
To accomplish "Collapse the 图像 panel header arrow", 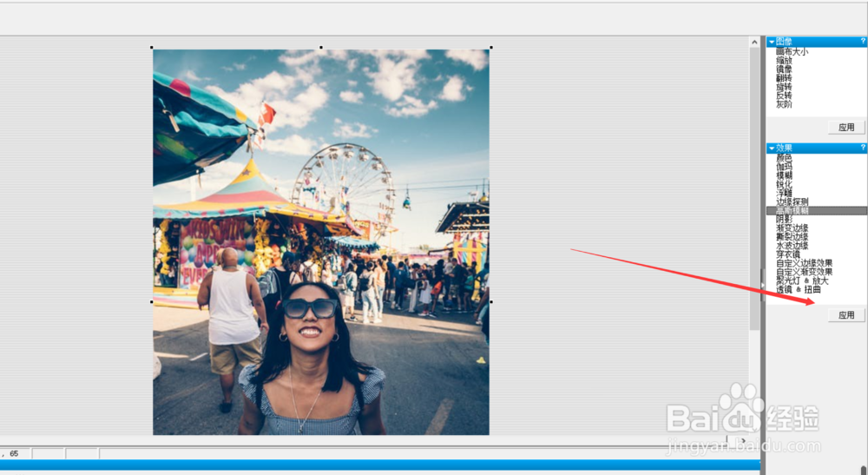I will (771, 42).
